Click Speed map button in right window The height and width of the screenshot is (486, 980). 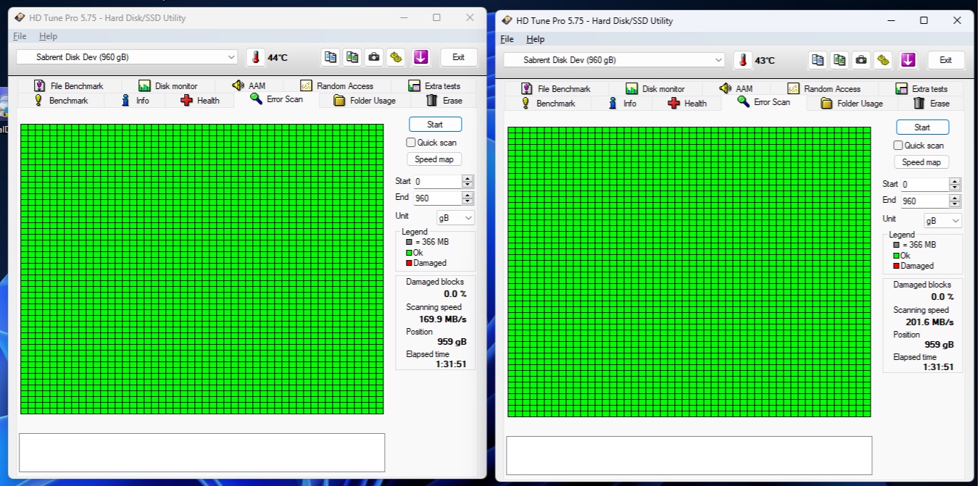click(921, 162)
